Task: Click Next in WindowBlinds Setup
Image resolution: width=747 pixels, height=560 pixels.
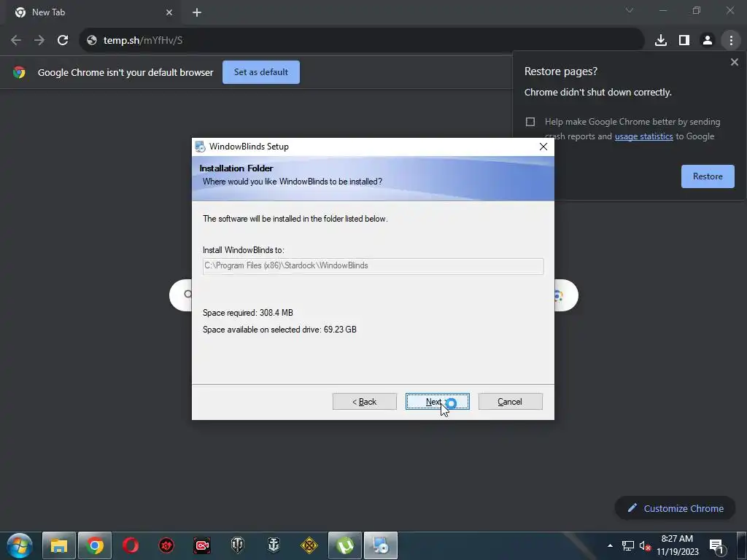Action: 438,402
